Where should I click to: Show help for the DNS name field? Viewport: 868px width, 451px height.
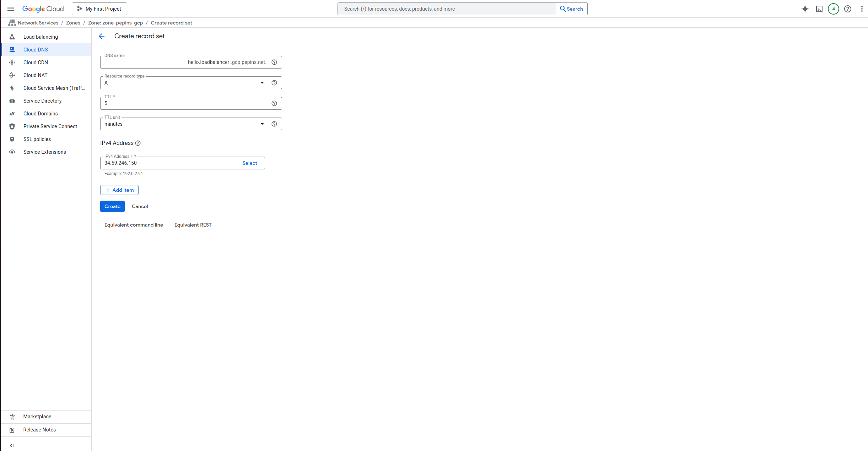pyautogui.click(x=274, y=62)
